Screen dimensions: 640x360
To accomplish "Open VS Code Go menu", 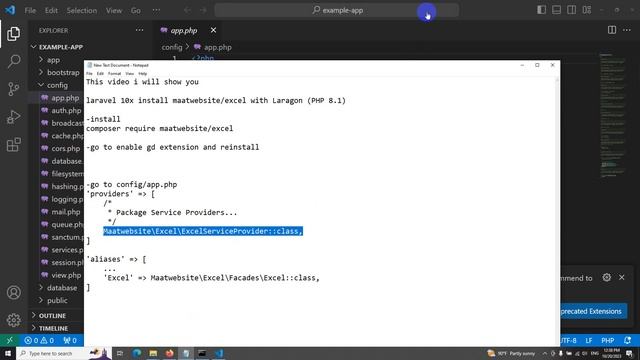I will pos(136,10).
